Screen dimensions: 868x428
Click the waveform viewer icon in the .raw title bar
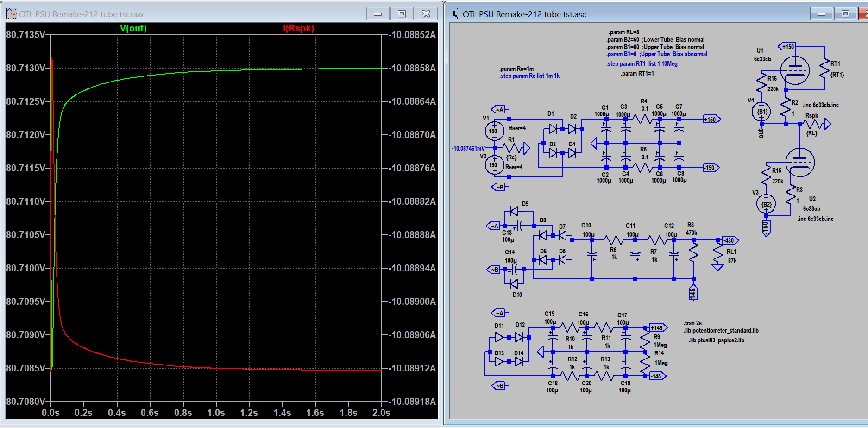[11, 14]
